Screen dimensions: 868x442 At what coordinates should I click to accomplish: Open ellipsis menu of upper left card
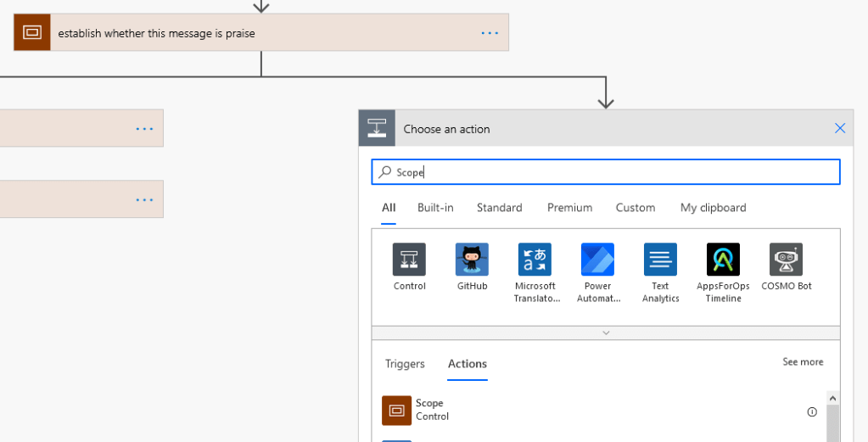(x=144, y=128)
